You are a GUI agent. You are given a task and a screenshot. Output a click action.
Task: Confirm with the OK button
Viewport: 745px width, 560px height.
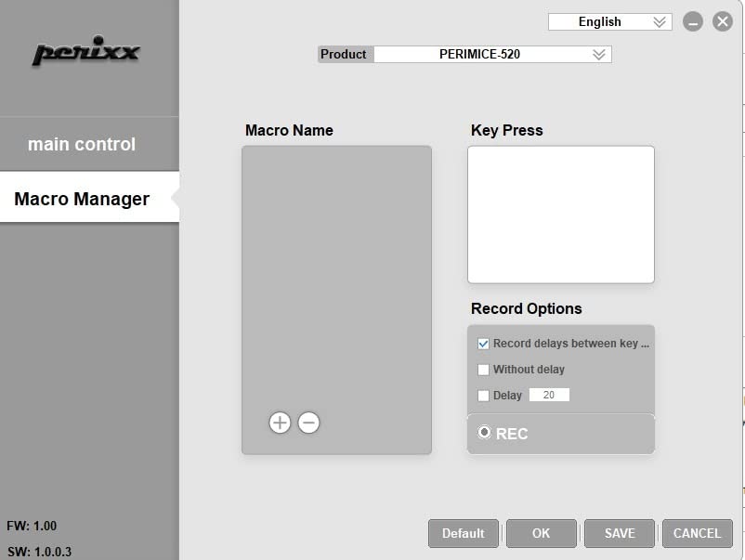(542, 533)
